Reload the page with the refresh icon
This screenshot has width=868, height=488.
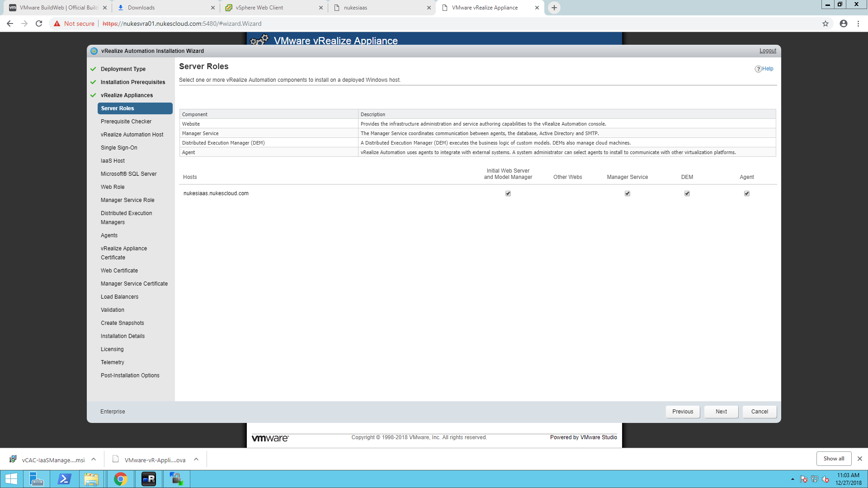[39, 23]
